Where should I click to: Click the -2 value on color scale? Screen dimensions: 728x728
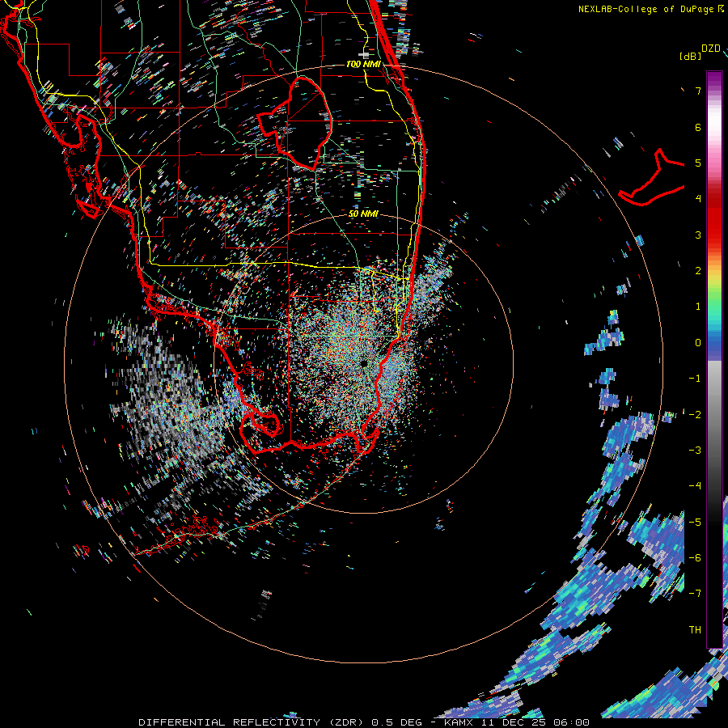point(695,414)
